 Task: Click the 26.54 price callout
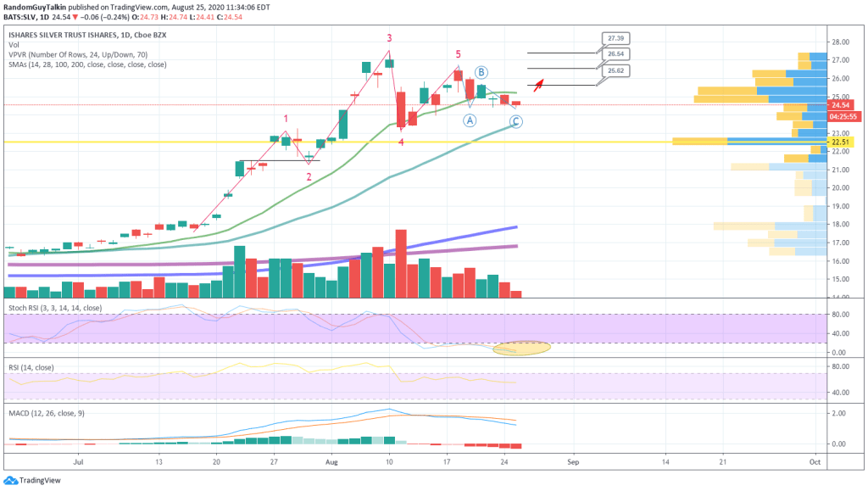(616, 54)
